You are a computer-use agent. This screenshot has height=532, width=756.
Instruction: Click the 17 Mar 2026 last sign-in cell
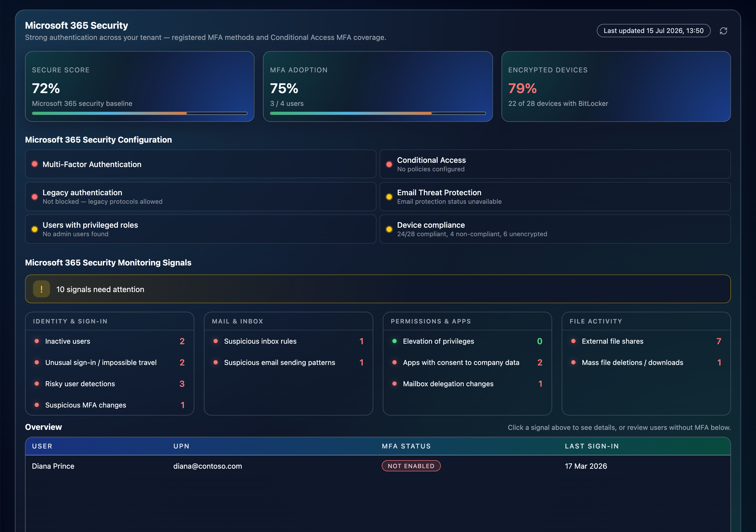pos(586,466)
